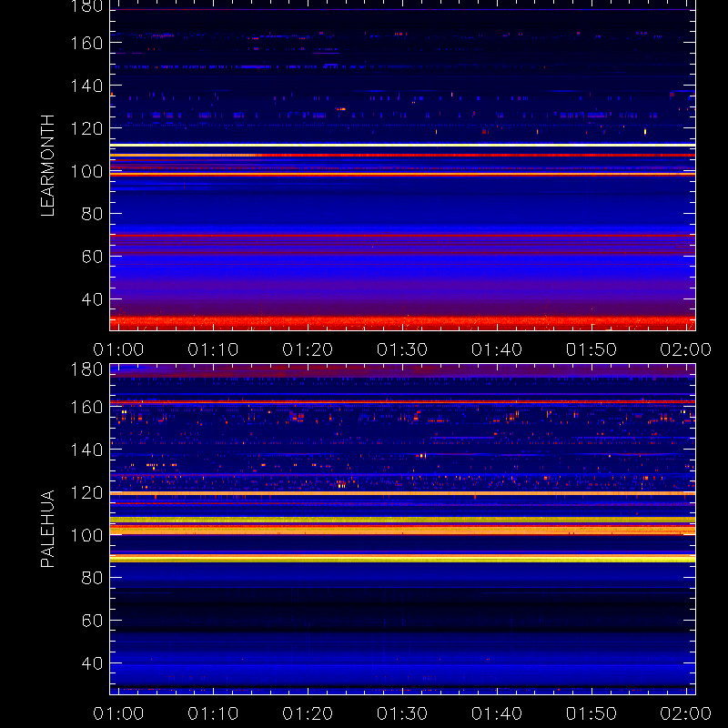This screenshot has width=728, height=728.
Task: Pick LEARMONTH plot's 01:20 time label
Action: (x=308, y=349)
